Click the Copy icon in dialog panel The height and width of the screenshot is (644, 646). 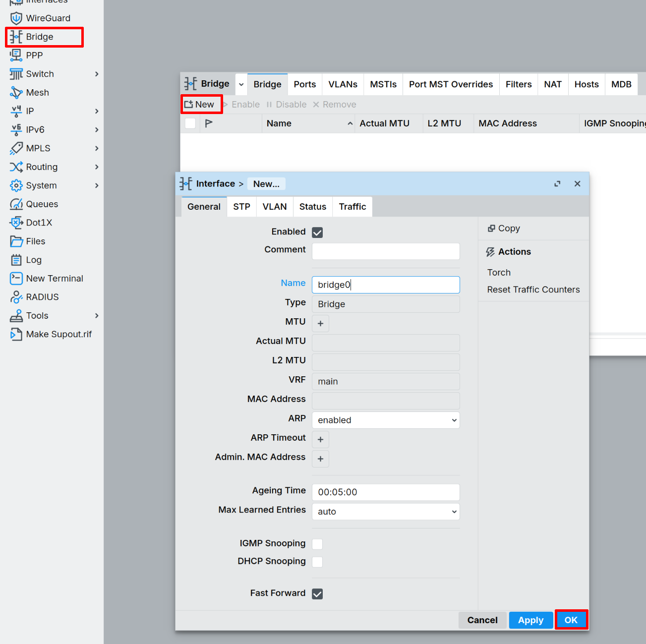(491, 229)
